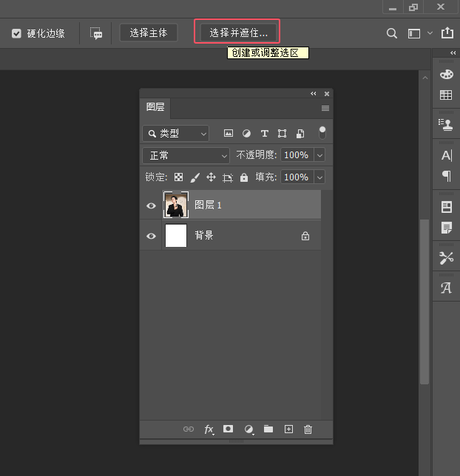Open the workspace layout switcher icon
The image size is (460, 476).
[x=414, y=33]
